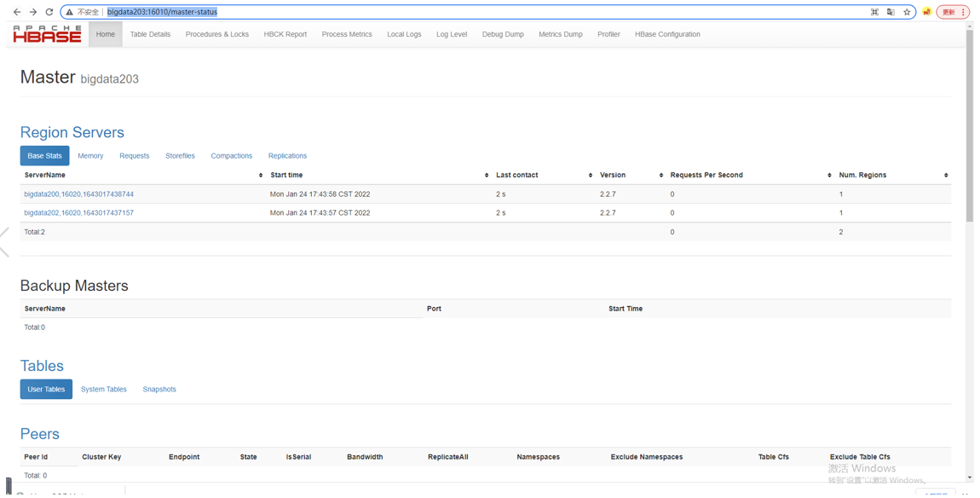
Task: Click the Tables heading link
Action: click(42, 366)
